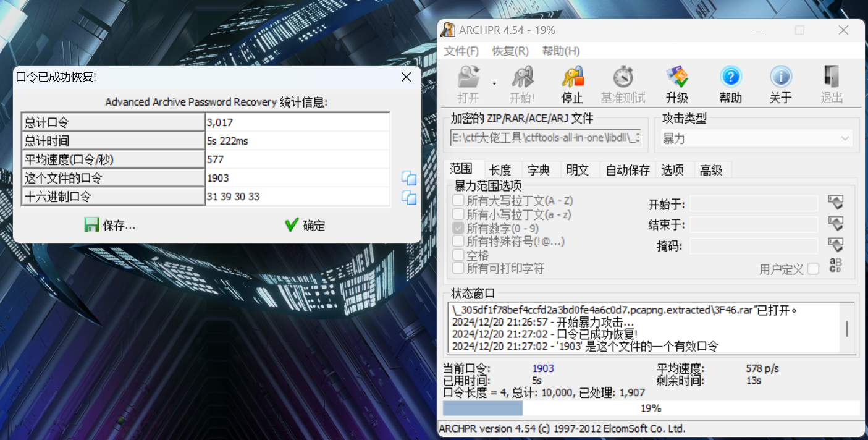The width and height of the screenshot is (868, 440).
Task: Toggle 所有特殊符号(!@...) checkbox
Action: tap(458, 241)
